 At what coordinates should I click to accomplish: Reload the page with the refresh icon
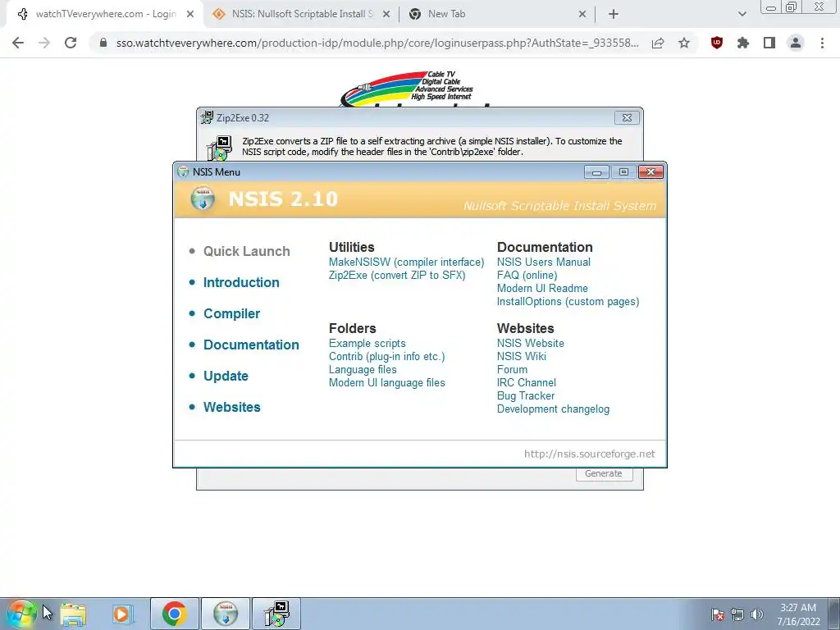(71, 43)
